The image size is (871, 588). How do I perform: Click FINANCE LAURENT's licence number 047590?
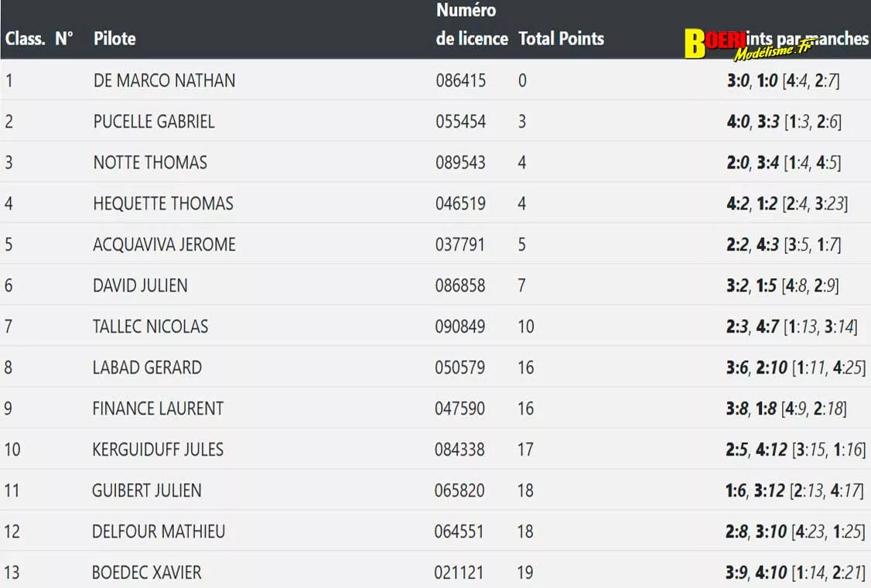460,409
